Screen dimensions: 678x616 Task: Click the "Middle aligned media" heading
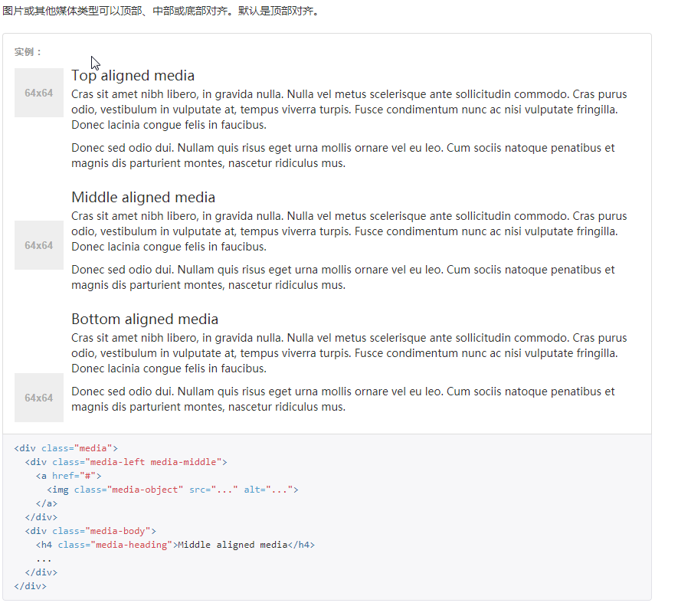143,197
